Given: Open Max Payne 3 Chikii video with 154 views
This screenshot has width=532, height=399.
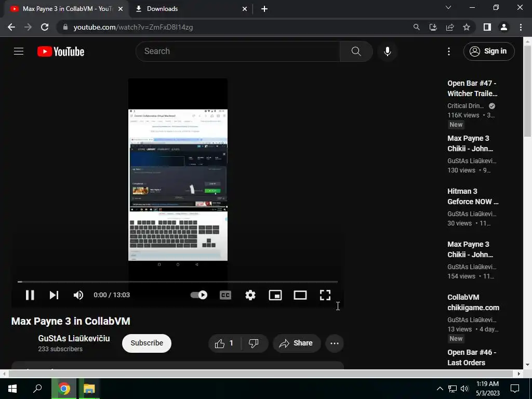Looking at the screenshot, I should click(x=470, y=249).
